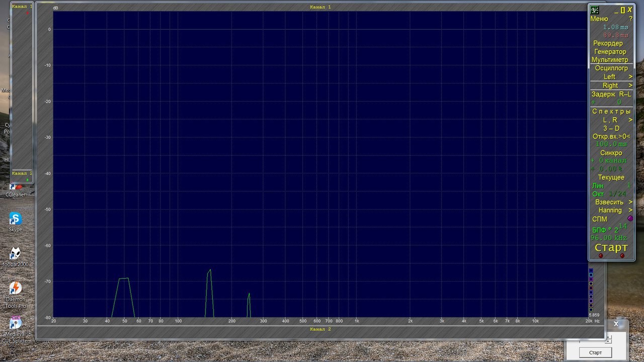Click the 96.00 kHz sample rate value

[609, 238]
